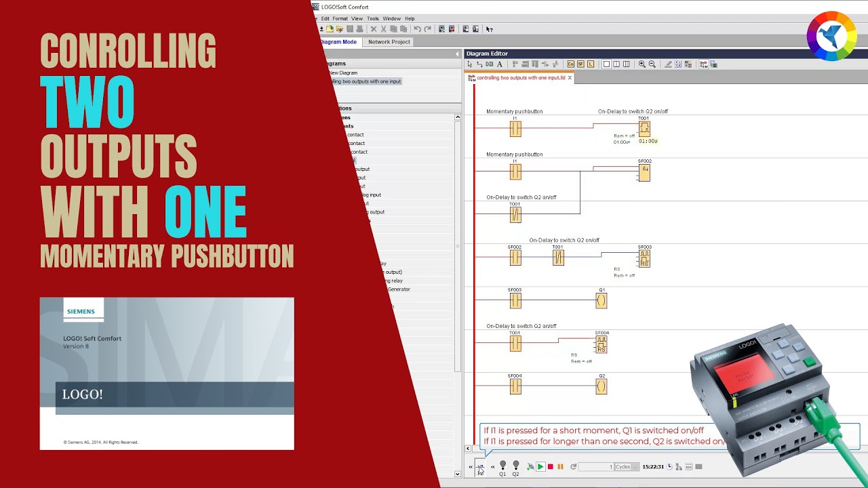The width and height of the screenshot is (868, 488).
Task: Click the diagram horizontal scroll left arrow
Action: tap(468, 449)
